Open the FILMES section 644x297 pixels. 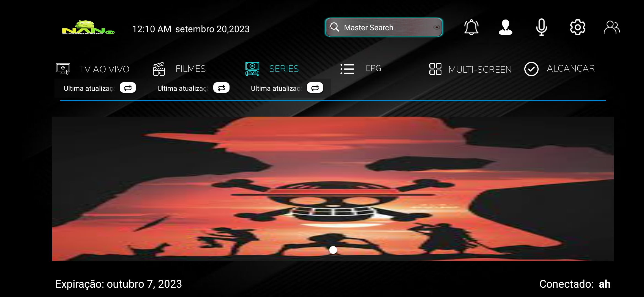tap(191, 69)
